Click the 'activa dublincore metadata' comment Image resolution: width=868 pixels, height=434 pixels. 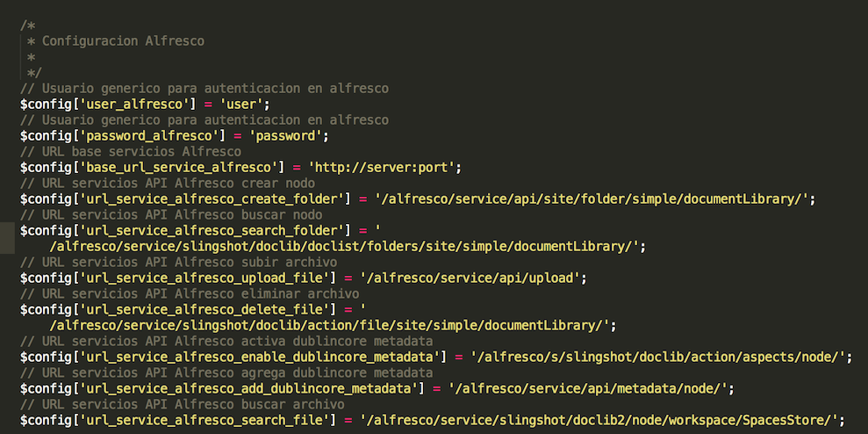coord(226,340)
